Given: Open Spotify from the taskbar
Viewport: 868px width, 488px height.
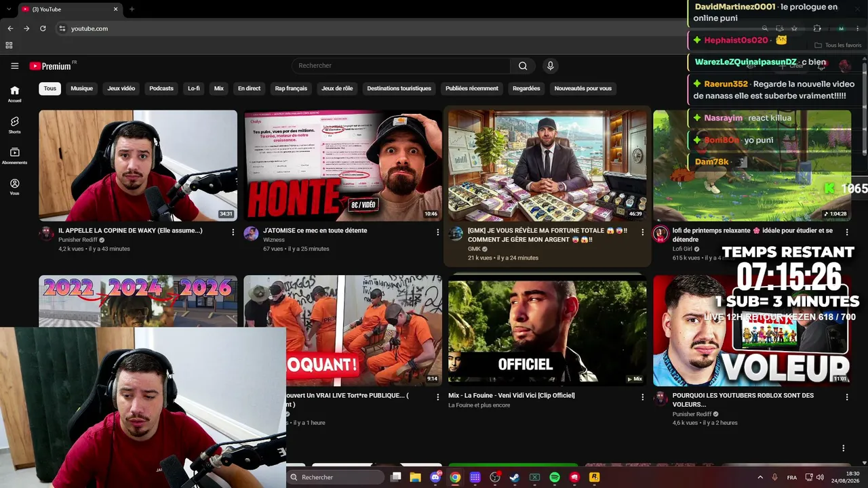Looking at the screenshot, I should (x=555, y=477).
